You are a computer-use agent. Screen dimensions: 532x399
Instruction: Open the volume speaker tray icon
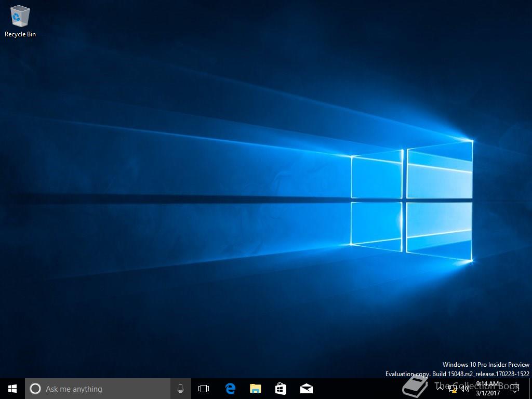point(465,389)
